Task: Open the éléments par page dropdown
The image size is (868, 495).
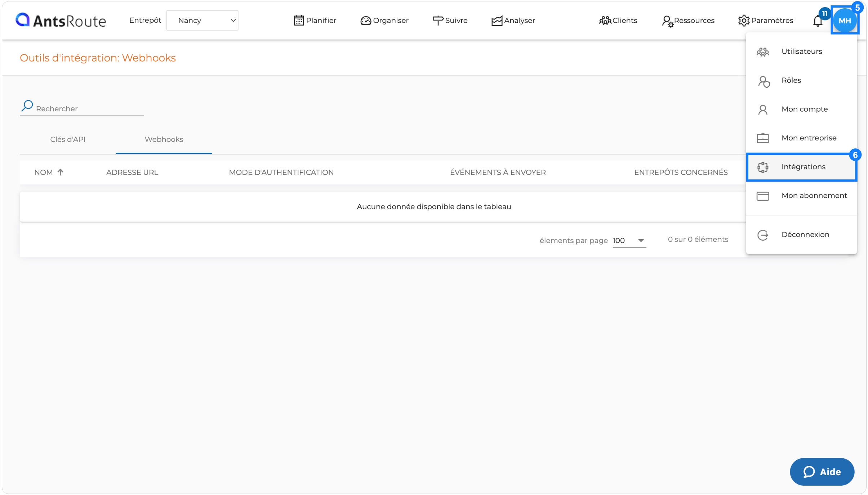Action: pos(629,240)
